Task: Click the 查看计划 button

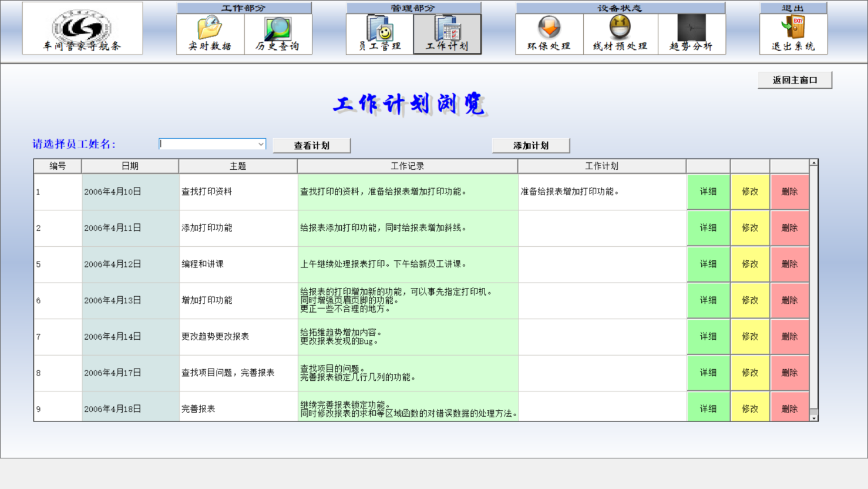Action: click(312, 146)
